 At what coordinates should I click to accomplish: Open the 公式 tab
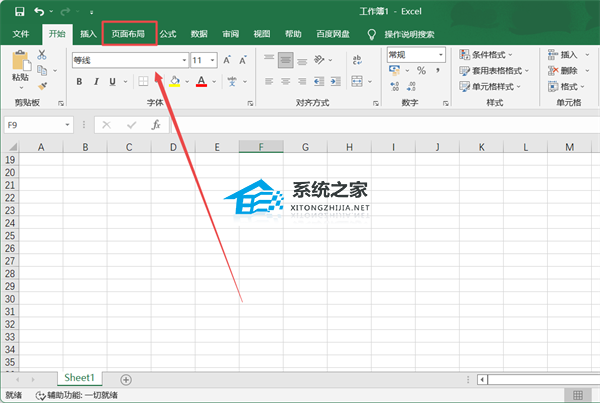[168, 34]
